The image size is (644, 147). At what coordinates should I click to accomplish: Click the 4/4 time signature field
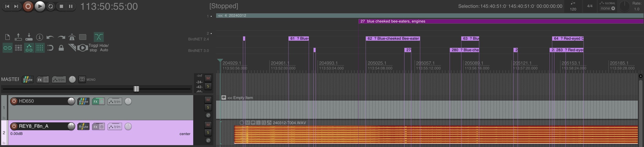(x=590, y=6)
